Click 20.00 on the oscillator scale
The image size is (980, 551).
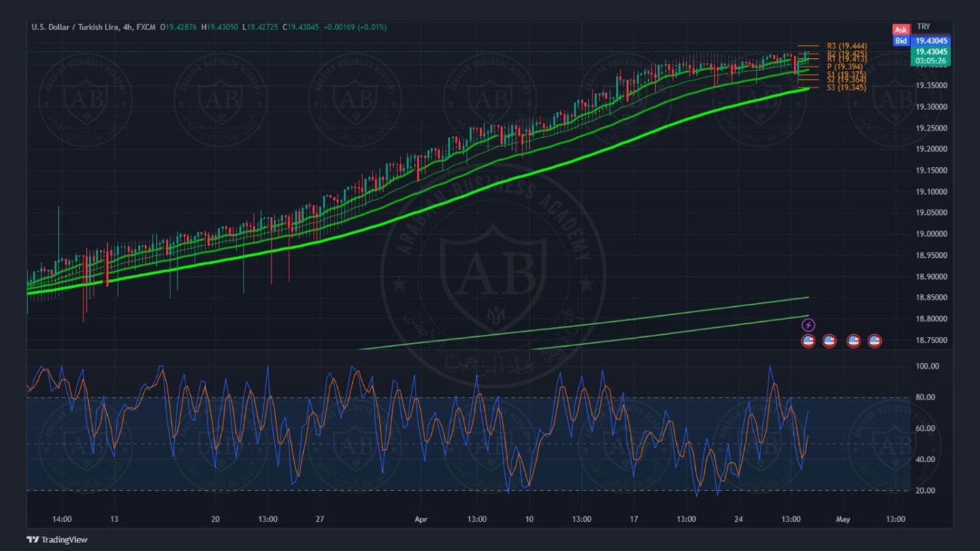click(x=925, y=491)
